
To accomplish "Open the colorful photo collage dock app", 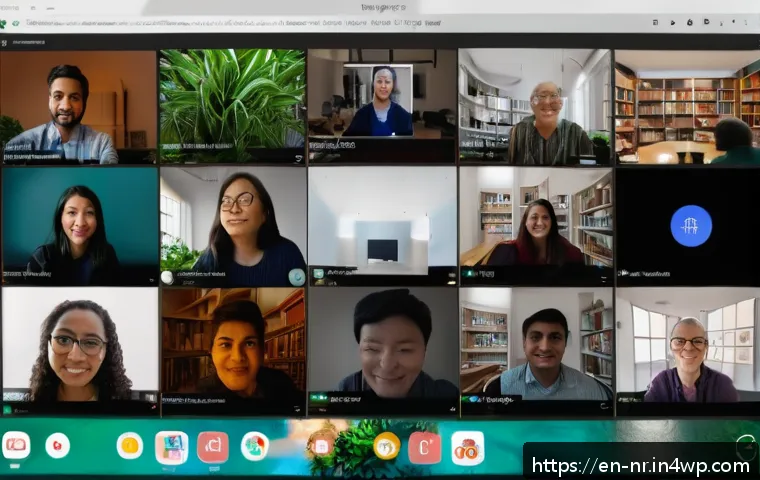I will (172, 448).
